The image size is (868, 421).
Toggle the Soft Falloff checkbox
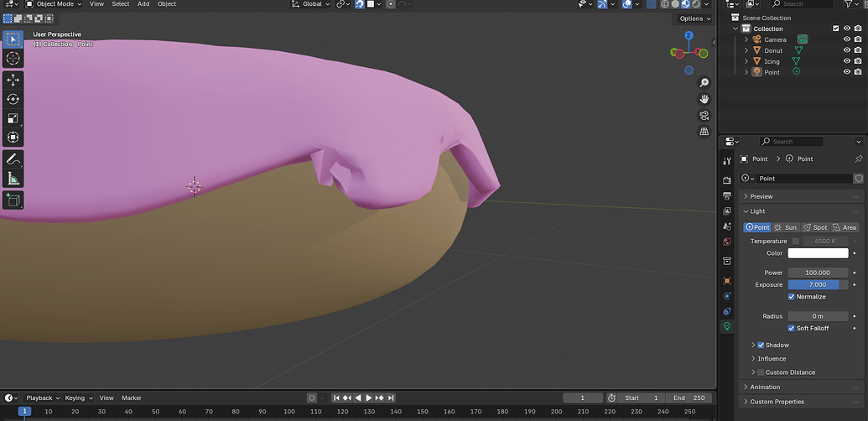(x=791, y=328)
